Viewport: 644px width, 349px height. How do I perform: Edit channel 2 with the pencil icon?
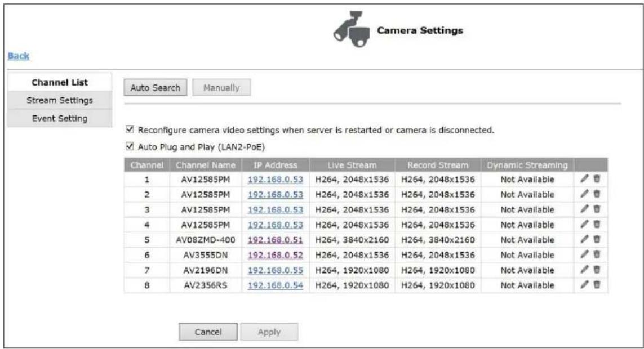(584, 194)
